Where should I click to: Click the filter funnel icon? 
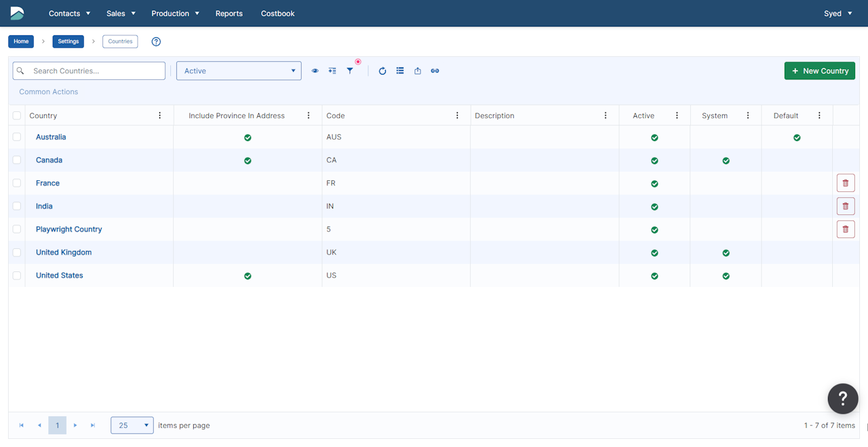tap(350, 71)
